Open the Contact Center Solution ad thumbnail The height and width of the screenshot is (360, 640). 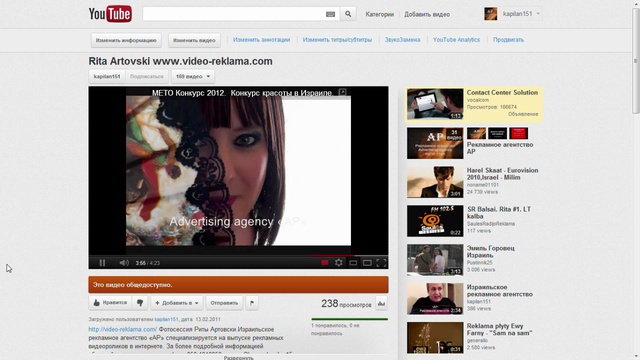(435, 104)
